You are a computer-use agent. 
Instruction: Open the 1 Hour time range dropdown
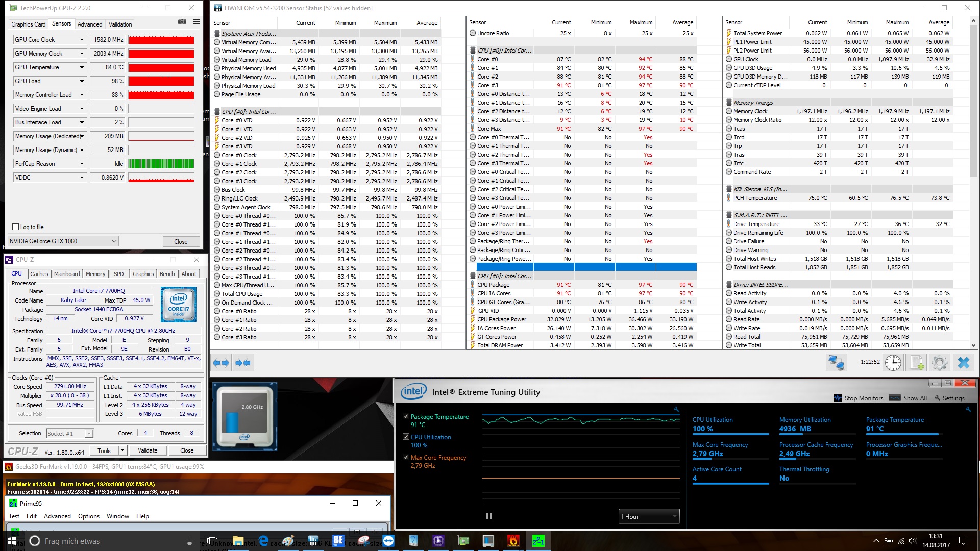649,516
